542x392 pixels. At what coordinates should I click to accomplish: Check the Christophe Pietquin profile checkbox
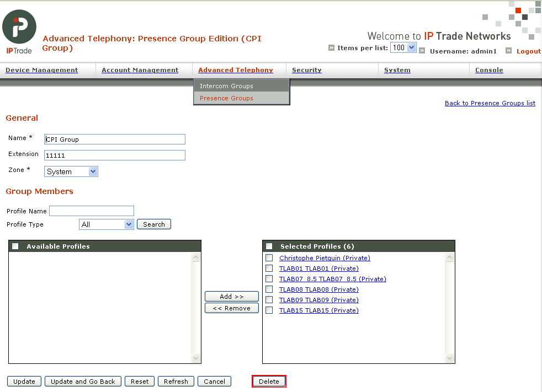[269, 258]
